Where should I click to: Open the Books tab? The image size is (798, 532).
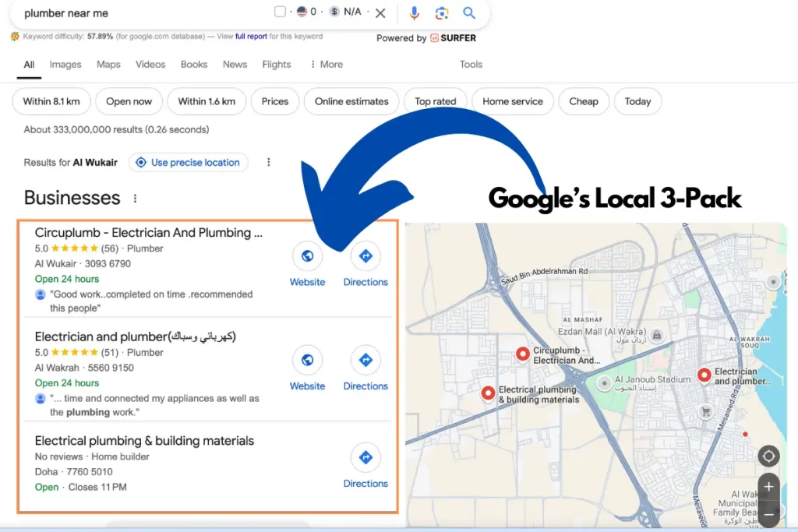(x=194, y=65)
